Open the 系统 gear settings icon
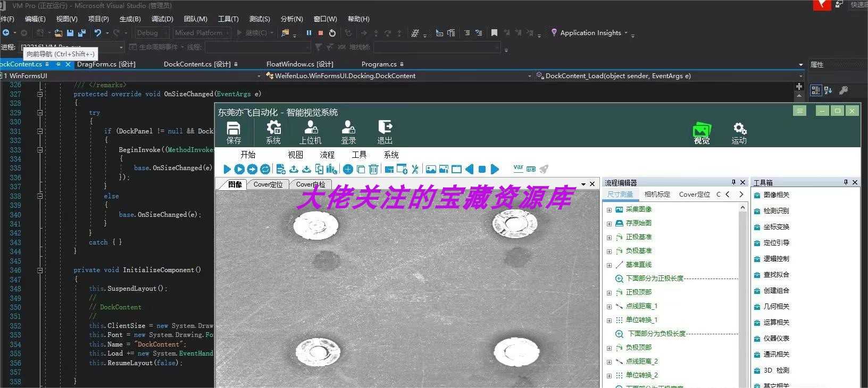This screenshot has width=868, height=388. (x=273, y=133)
